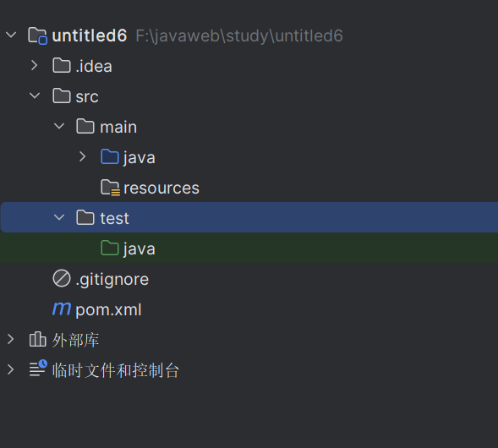The image size is (498, 448).
Task: Click the resources folder icon
Action: (110, 188)
